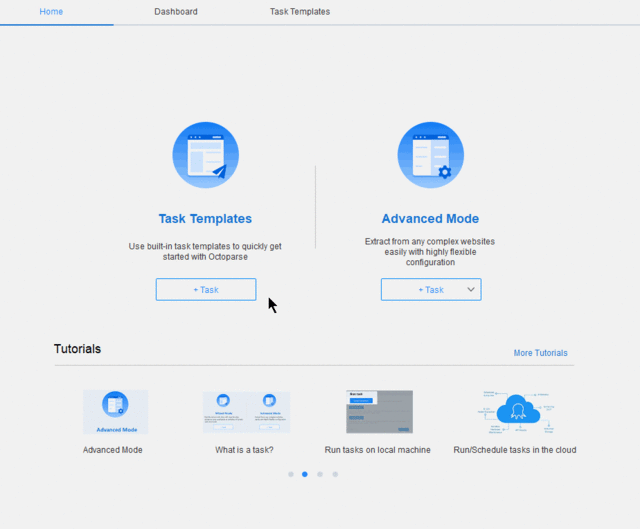Click the Task Templates circular icon

206,155
